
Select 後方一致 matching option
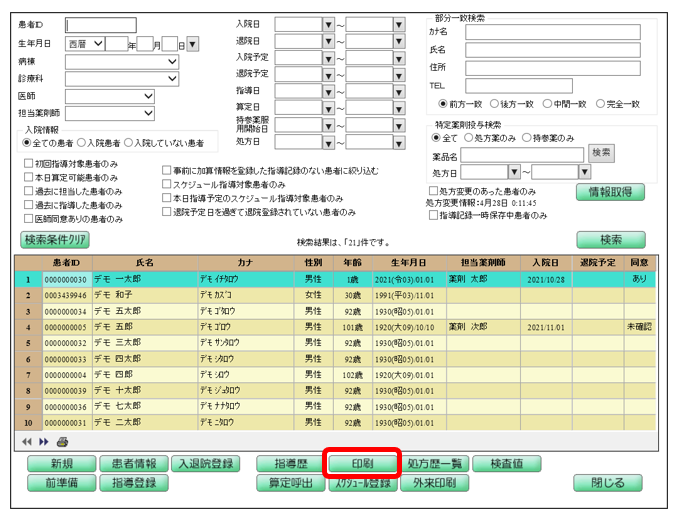click(497, 103)
